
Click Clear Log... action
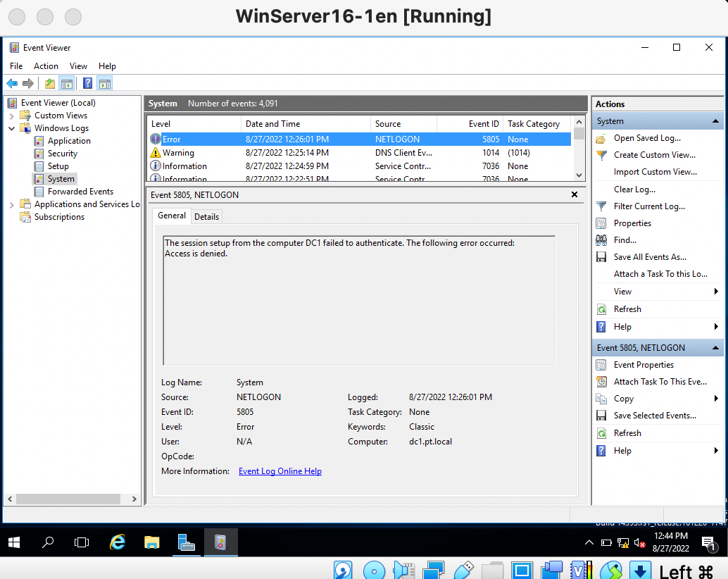tap(634, 189)
